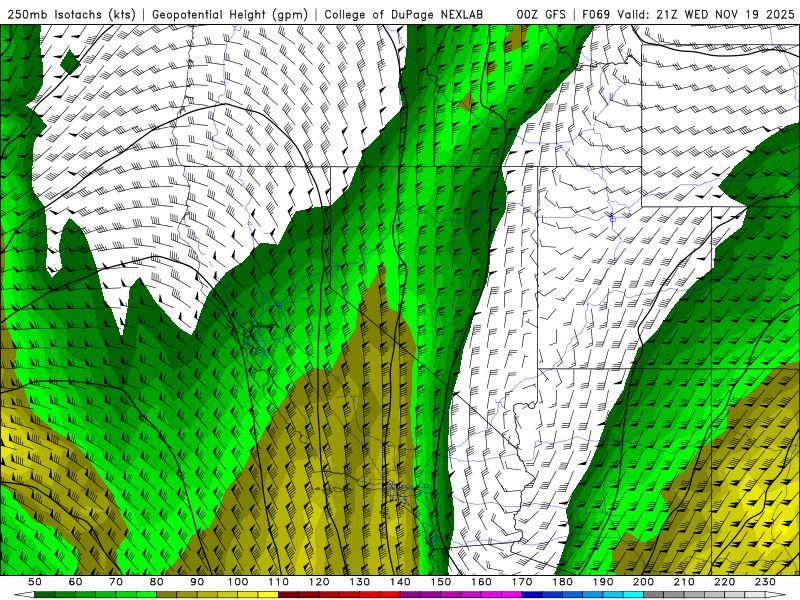Viewport: 800px width, 600px height.
Task: Click the colorbar label '160'
Action: click(x=481, y=582)
